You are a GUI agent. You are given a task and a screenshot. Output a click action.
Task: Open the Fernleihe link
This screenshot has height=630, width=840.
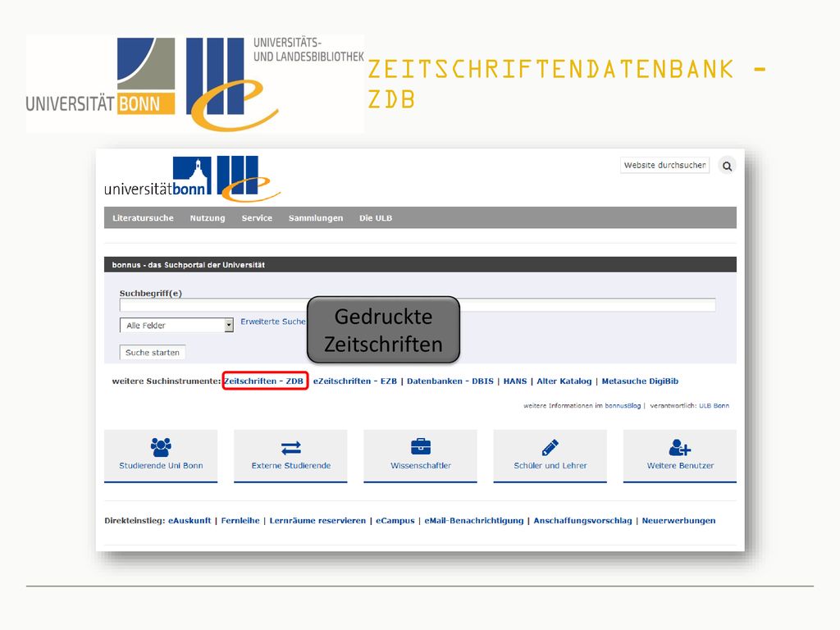[x=240, y=520]
